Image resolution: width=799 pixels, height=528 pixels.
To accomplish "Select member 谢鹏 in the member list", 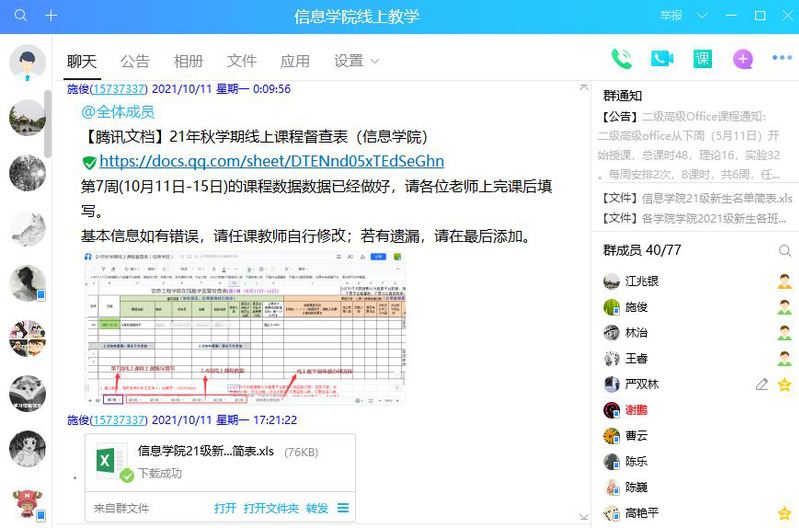I will 636,410.
